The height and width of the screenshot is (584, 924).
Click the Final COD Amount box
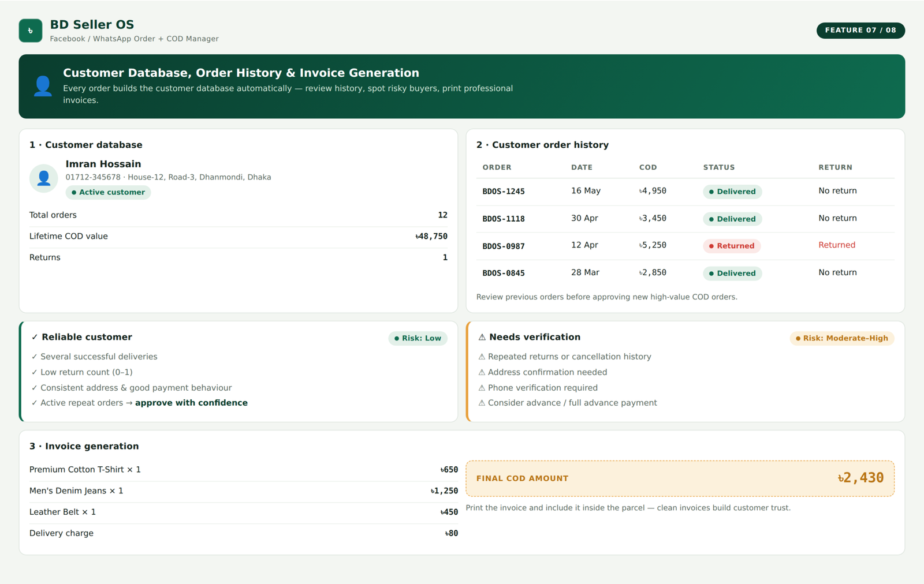(680, 478)
